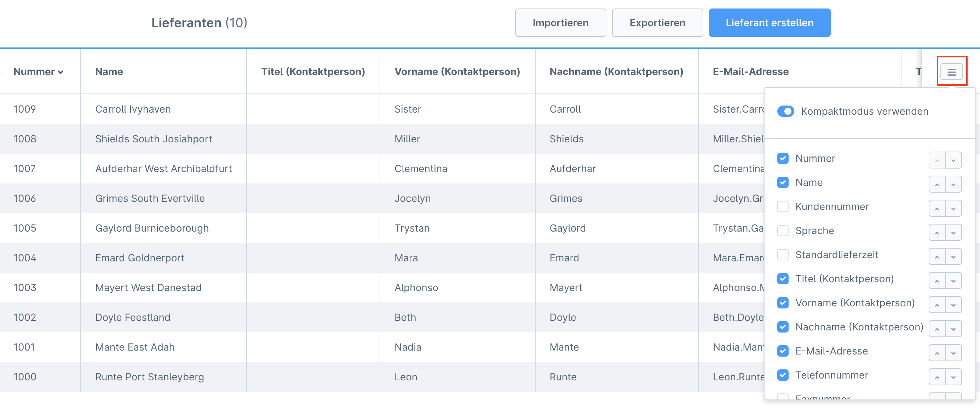Move Sprache column up in order
980x420 pixels.
point(936,232)
